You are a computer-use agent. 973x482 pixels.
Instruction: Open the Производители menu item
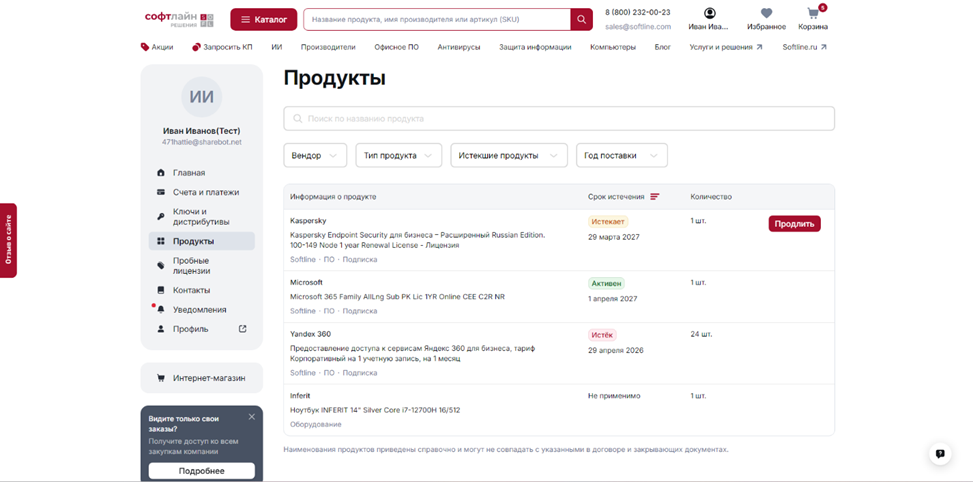coord(328,47)
